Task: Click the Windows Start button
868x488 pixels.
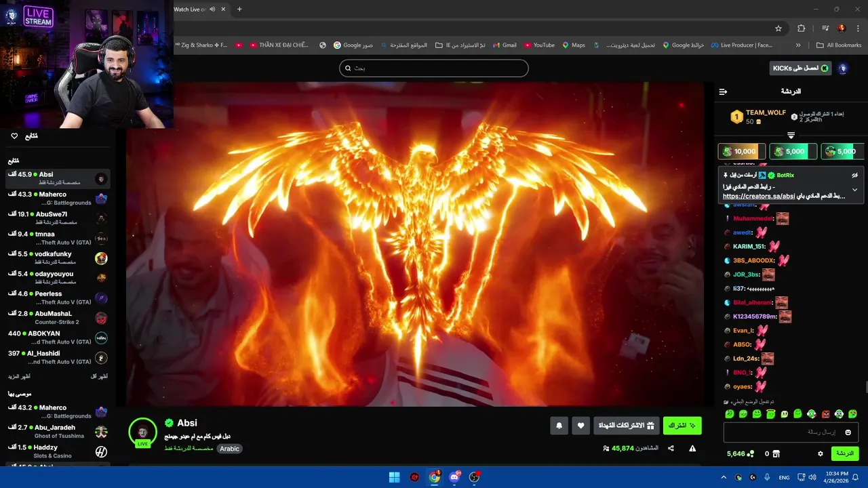Action: point(394,477)
